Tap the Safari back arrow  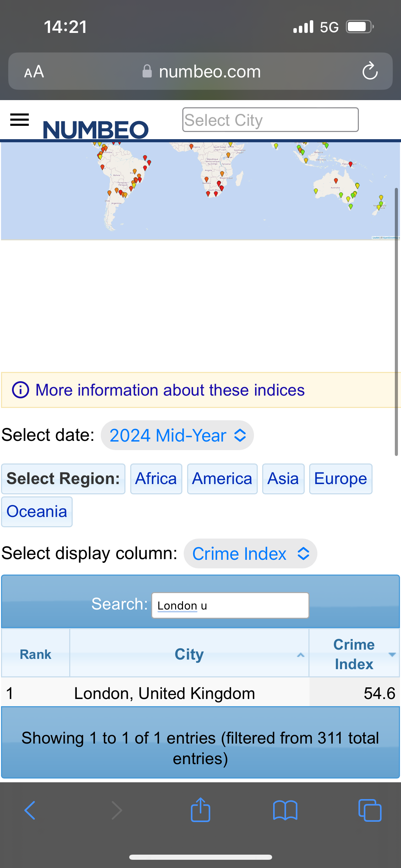30,810
